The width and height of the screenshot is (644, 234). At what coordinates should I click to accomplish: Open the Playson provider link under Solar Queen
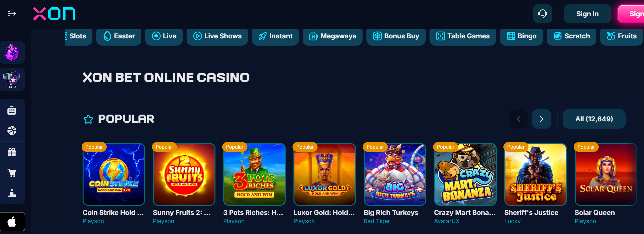585,221
